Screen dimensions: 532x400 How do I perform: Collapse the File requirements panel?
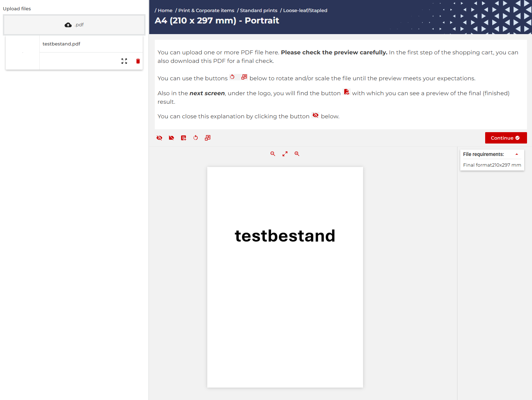tap(517, 154)
